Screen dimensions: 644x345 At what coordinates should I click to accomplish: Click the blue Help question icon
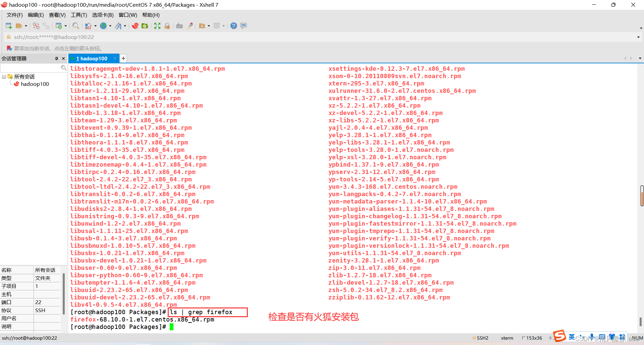234,26
